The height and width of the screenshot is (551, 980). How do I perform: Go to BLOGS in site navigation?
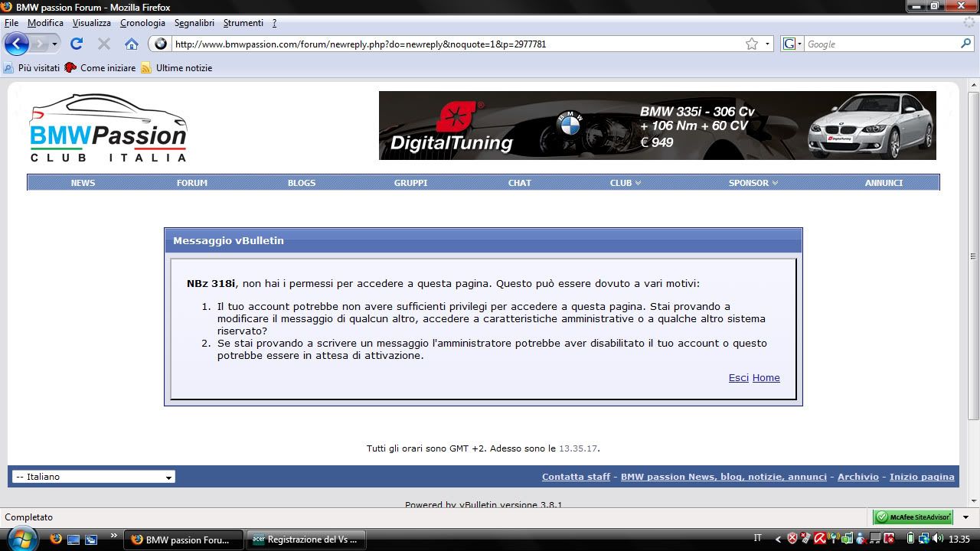[302, 183]
